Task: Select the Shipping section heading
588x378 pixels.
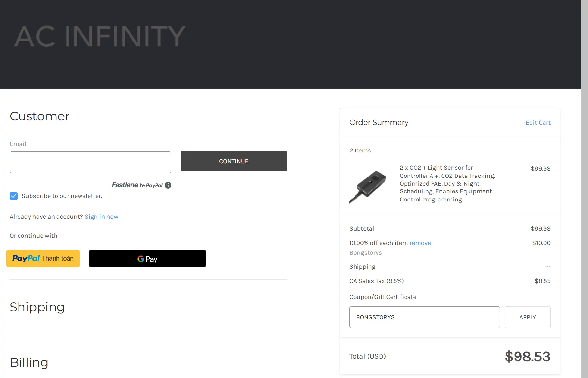Action: click(37, 307)
